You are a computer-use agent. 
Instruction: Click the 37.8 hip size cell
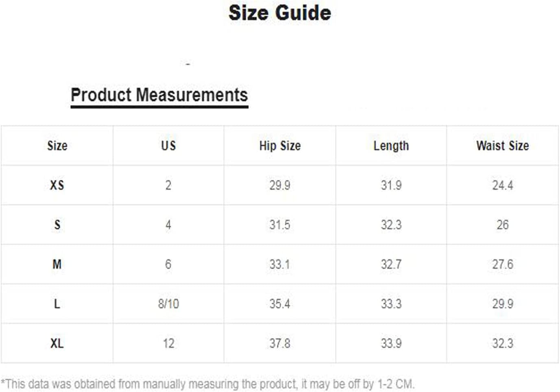[280, 343]
